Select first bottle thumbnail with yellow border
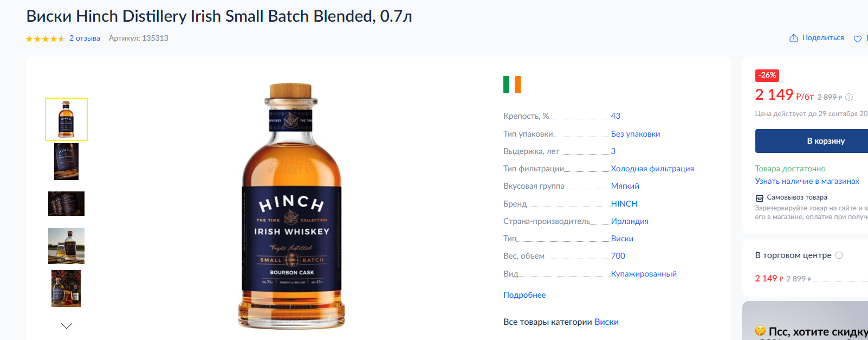 pyautogui.click(x=66, y=119)
